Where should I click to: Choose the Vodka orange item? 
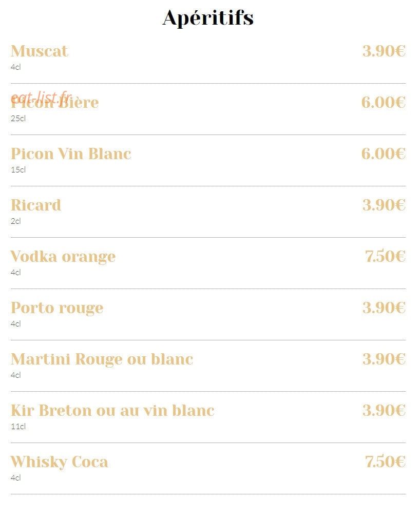tap(63, 257)
